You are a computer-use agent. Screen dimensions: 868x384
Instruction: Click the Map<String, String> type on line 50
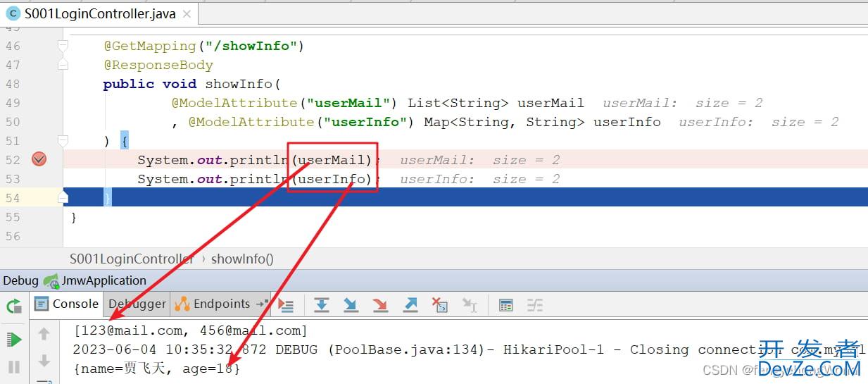pyautogui.click(x=504, y=122)
